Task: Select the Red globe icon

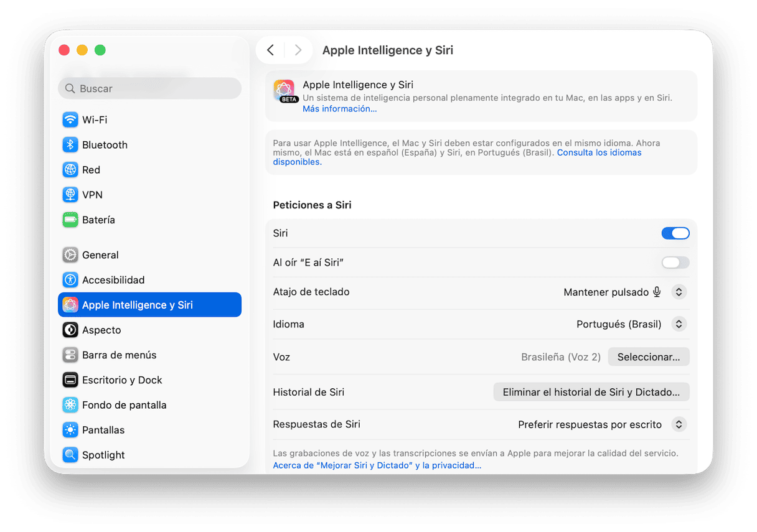Action: pos(70,169)
